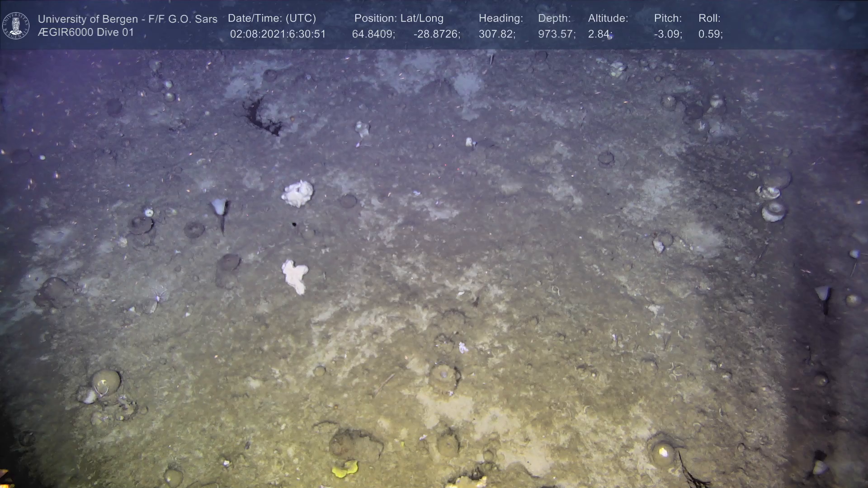Screen dimensions: 868x488
Task: Click the Pitch: label
Action: coord(667,19)
